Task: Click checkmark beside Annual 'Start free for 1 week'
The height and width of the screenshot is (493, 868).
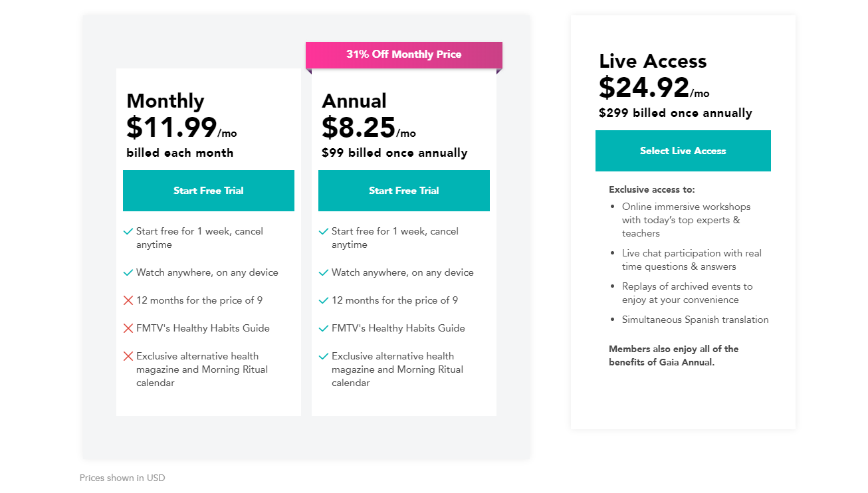Action: click(324, 231)
